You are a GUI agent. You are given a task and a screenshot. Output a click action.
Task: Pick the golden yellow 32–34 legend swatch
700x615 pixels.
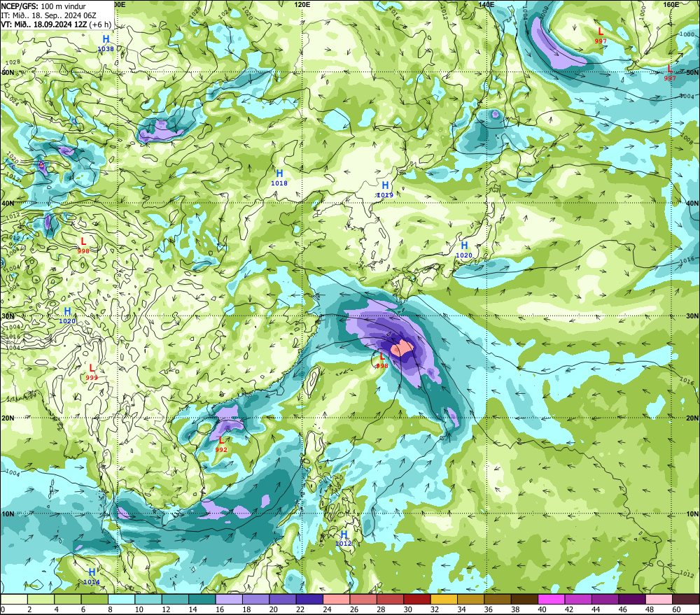(x=444, y=600)
